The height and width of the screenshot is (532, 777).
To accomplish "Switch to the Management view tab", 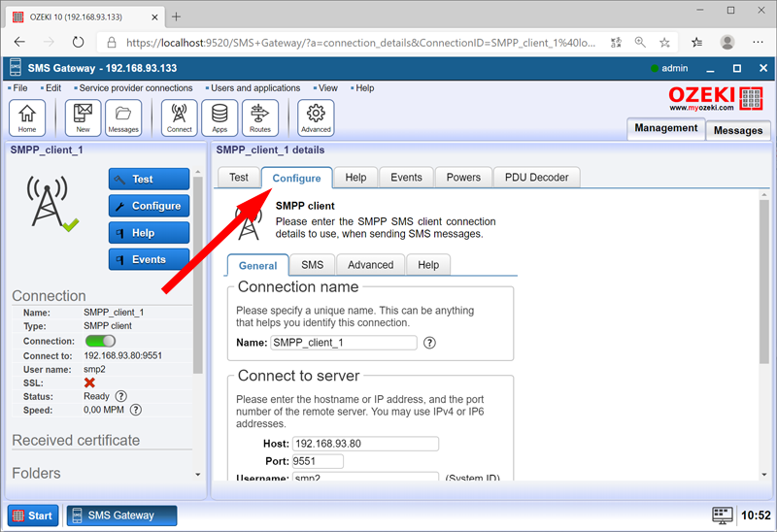I will pyautogui.click(x=666, y=128).
